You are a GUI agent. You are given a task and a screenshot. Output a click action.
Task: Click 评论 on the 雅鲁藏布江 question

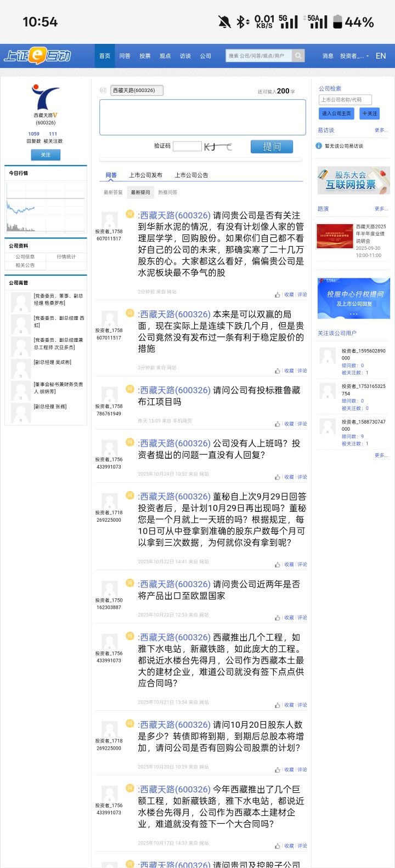click(x=302, y=424)
